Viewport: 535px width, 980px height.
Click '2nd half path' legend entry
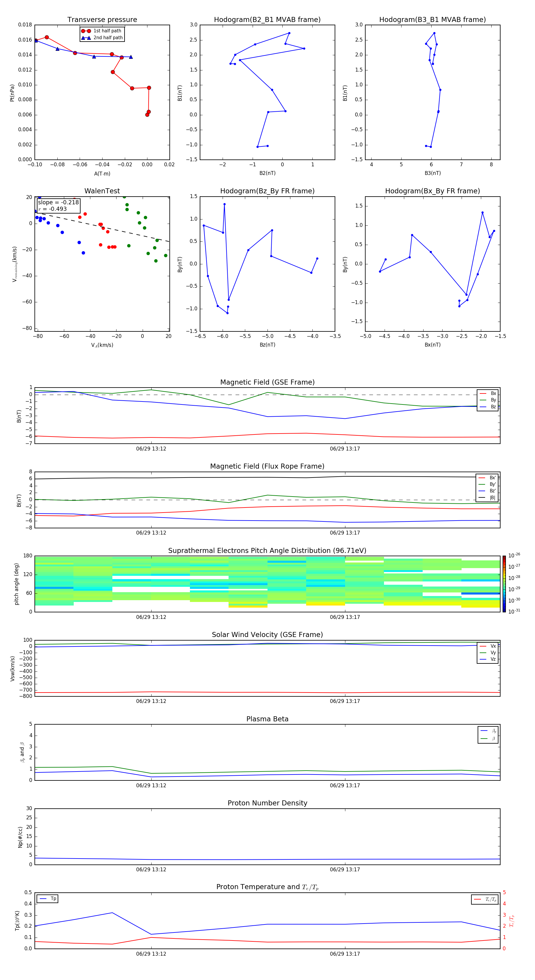[102, 38]
